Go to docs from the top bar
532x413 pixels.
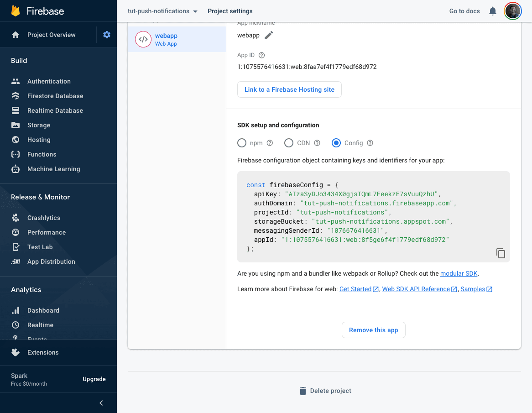click(464, 11)
